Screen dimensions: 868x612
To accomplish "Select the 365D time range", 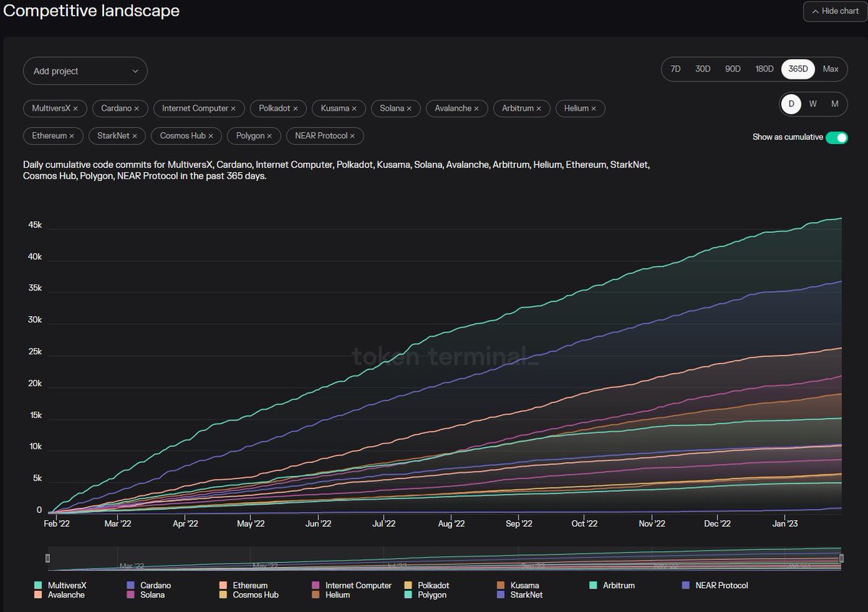I will [798, 69].
